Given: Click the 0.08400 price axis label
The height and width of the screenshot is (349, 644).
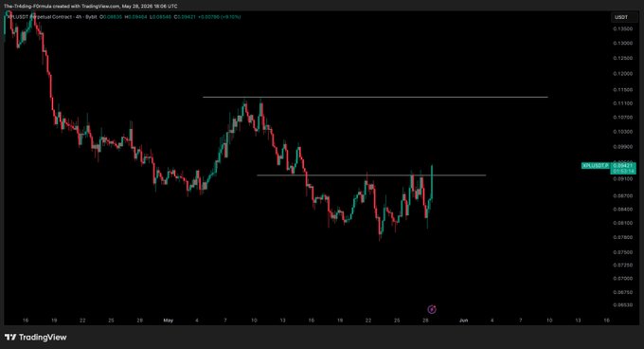Looking at the screenshot, I should pos(622,210).
